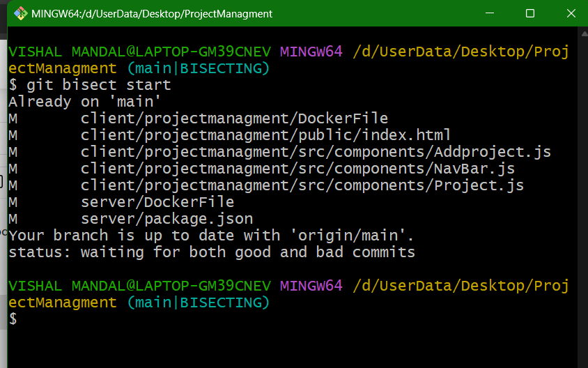
Task: Click the "Already on 'main'" output line
Action: pyautogui.click(x=75, y=102)
